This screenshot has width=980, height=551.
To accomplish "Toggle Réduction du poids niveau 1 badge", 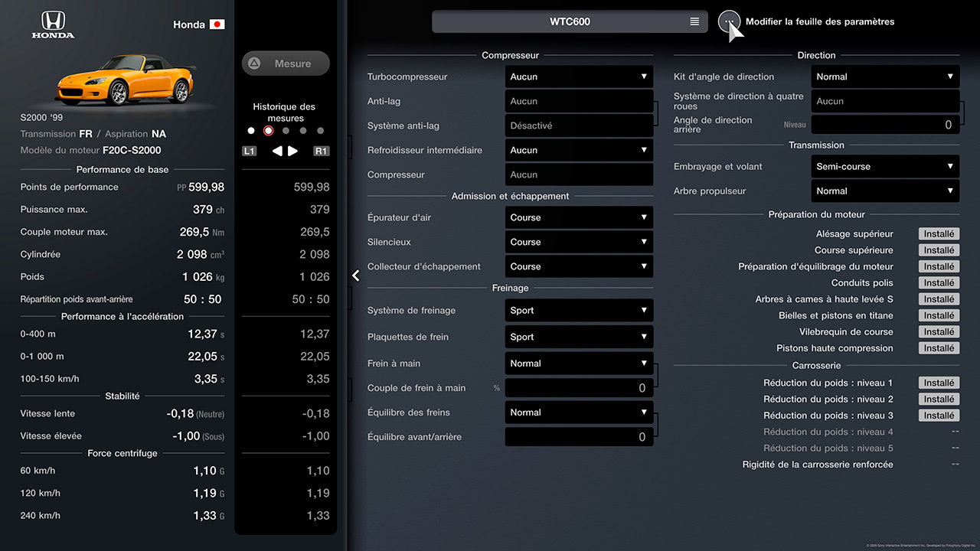I will coord(939,383).
